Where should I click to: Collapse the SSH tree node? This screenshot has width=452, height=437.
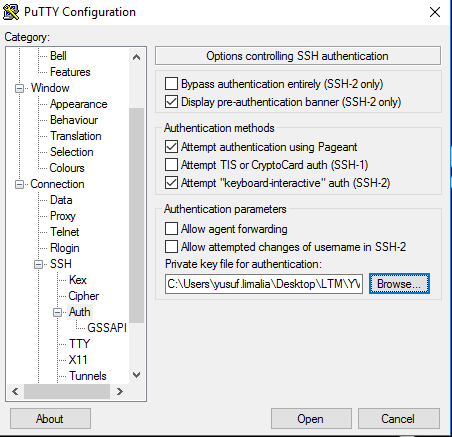pos(39,264)
